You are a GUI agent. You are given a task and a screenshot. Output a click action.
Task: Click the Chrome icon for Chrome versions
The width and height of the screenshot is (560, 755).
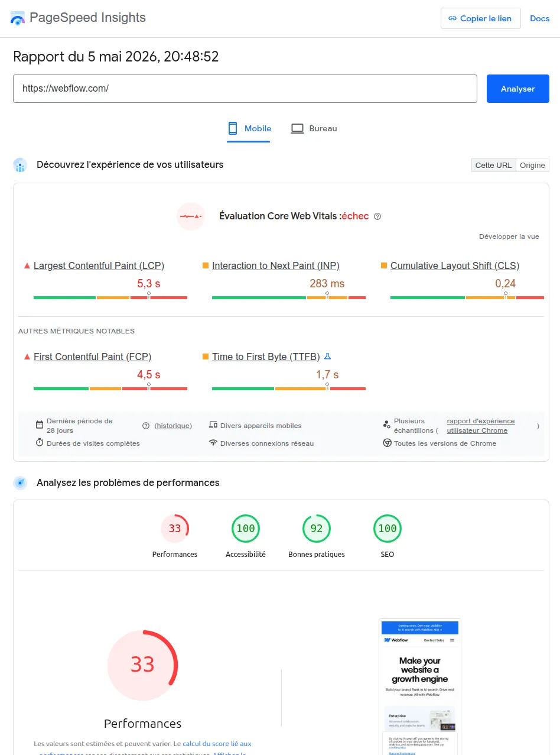pyautogui.click(x=388, y=443)
